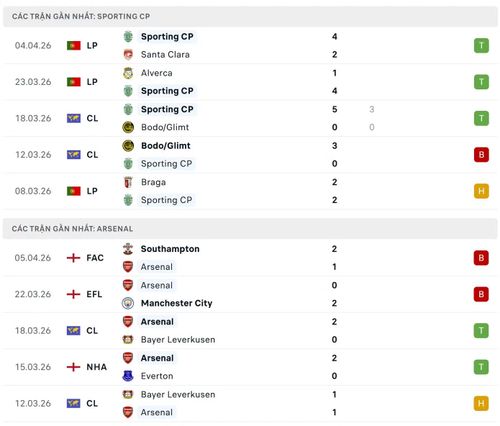Click green T badge for Santa Clara match
This screenshot has height=426, width=500.
(x=481, y=45)
